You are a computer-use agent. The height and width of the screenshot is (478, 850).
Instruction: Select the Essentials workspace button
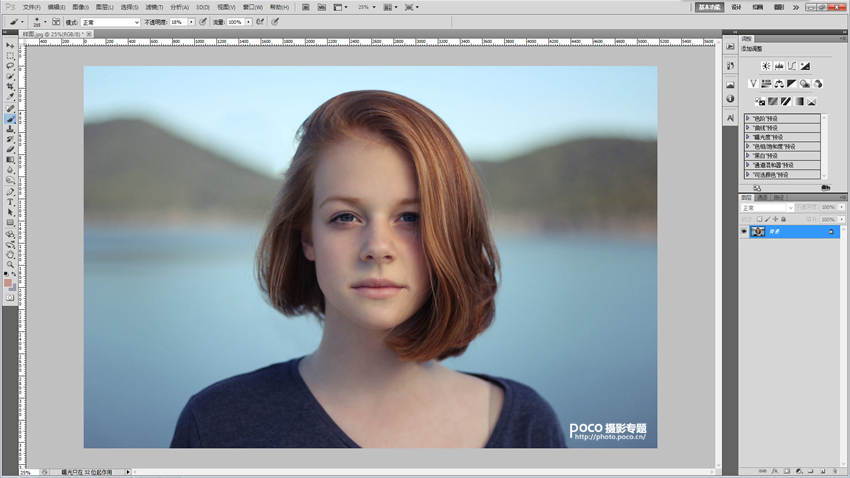click(x=710, y=7)
